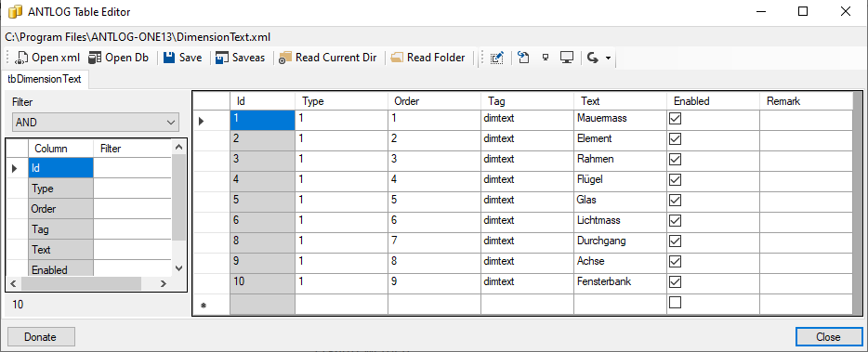Click the large monitor icon in toolbar

point(566,58)
